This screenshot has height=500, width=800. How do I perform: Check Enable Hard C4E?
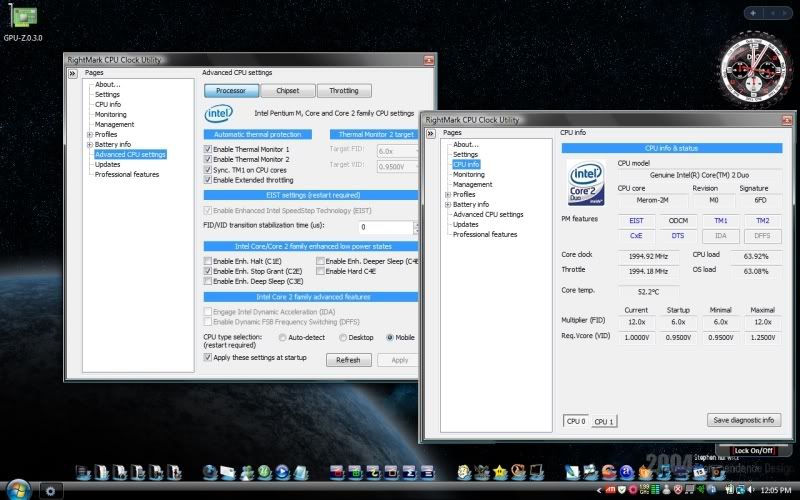[320, 271]
